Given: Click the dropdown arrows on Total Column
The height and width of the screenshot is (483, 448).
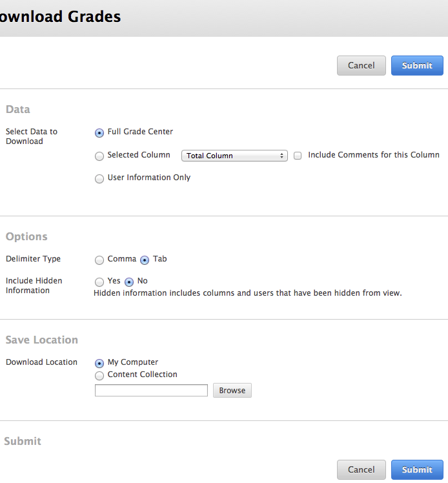Looking at the screenshot, I should coord(281,156).
